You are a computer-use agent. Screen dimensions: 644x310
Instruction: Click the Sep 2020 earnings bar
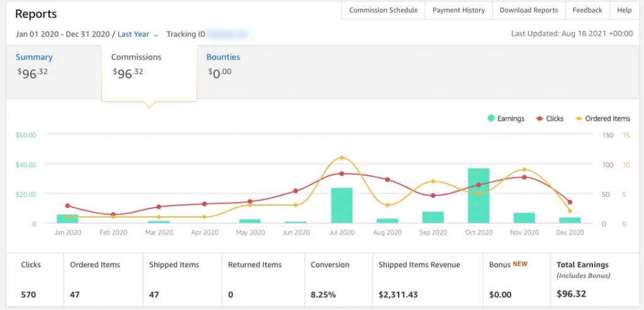click(x=433, y=217)
